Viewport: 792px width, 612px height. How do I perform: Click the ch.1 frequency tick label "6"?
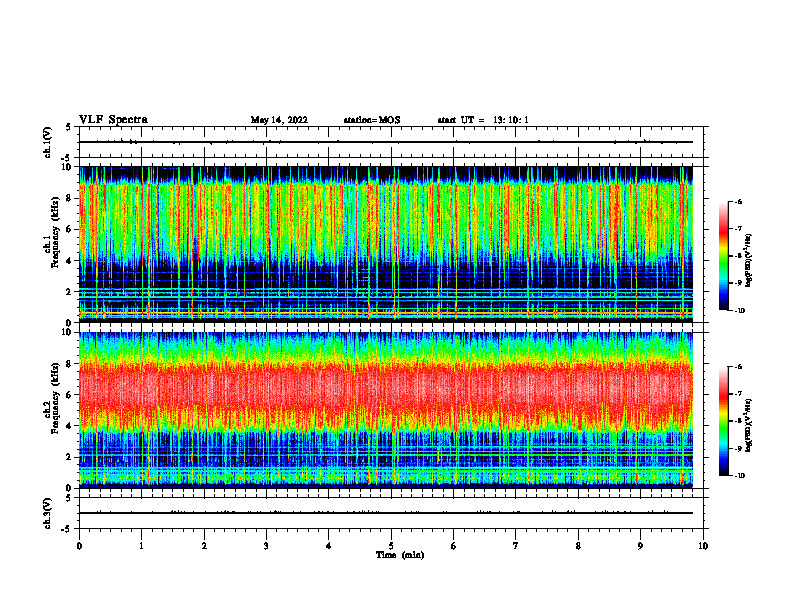tap(69, 229)
